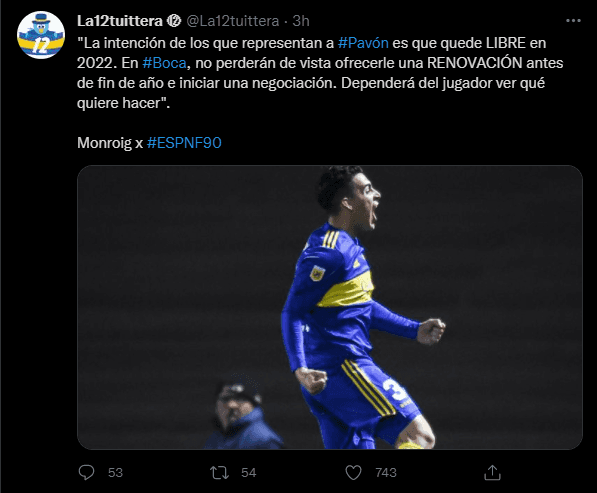Click the 54 retweets count
Viewport: 597px width, 493px height.
tap(249, 473)
